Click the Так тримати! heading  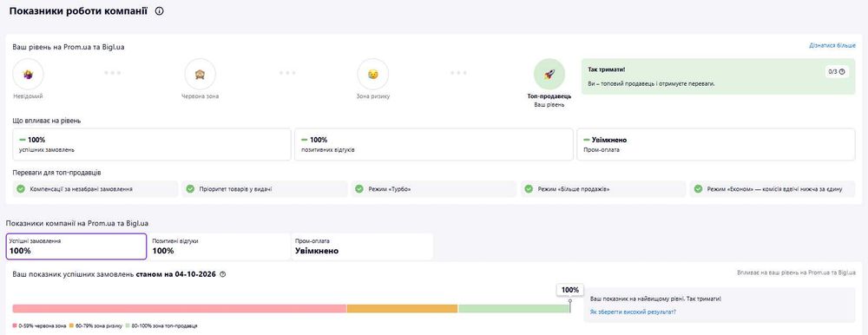point(607,69)
